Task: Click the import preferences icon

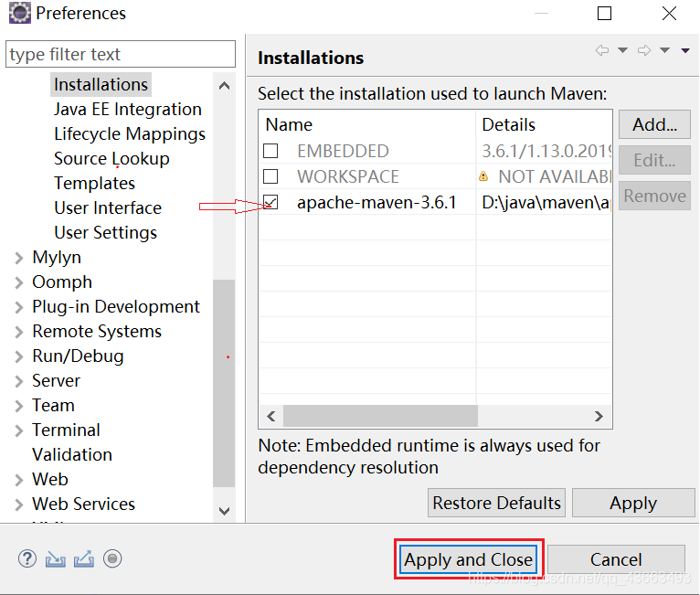Action: click(x=56, y=559)
